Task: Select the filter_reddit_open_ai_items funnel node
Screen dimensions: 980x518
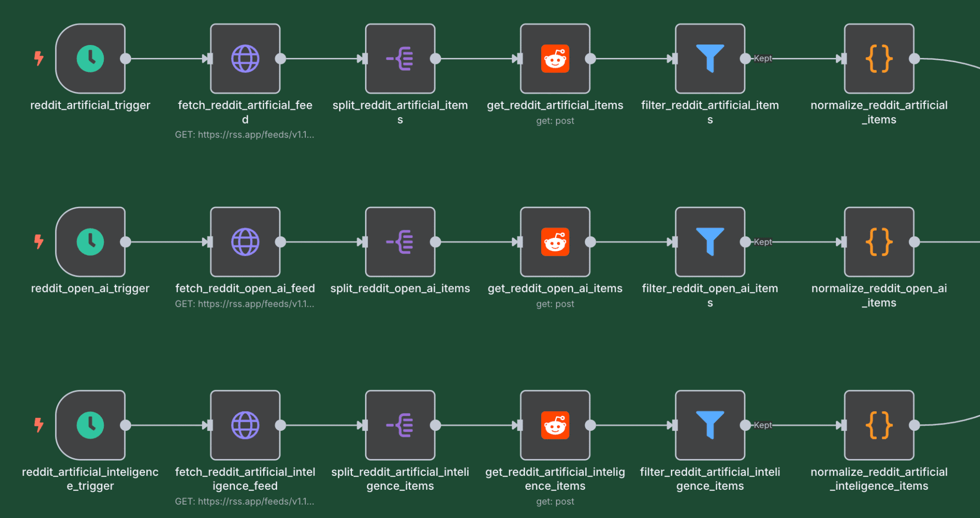Action: point(710,242)
